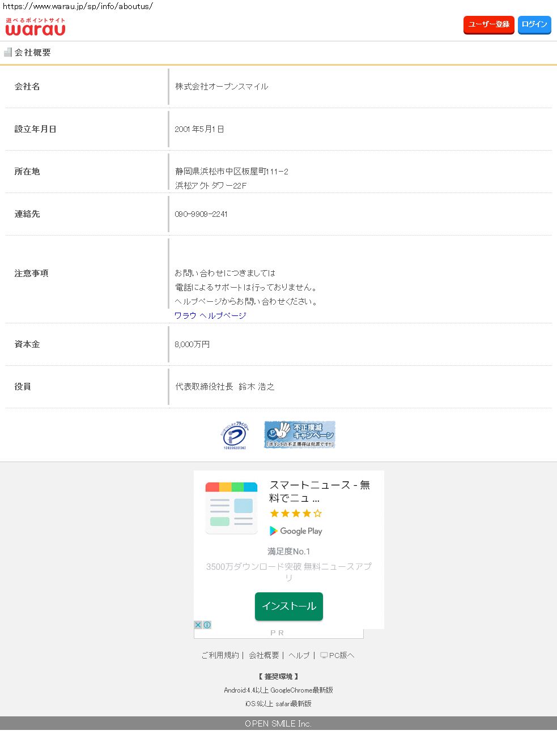The width and height of the screenshot is (557, 756).
Task: Click the 満足度No.1 ad headline
Action: [x=288, y=551]
